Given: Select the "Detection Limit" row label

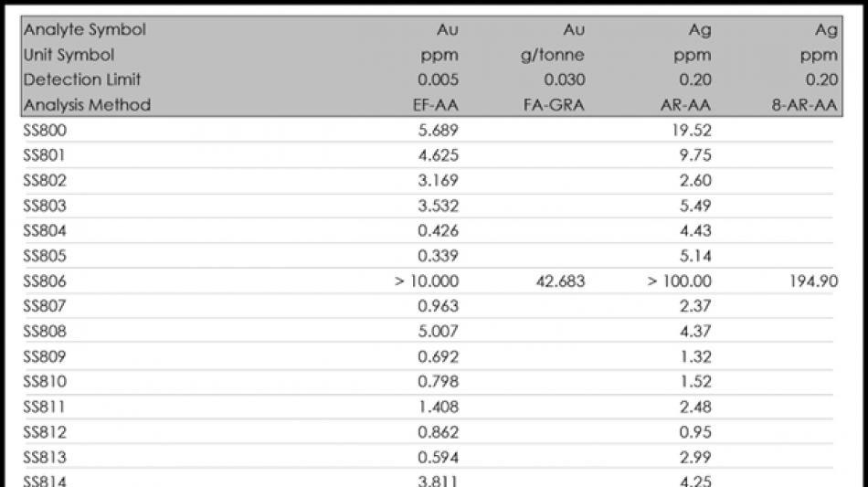Looking at the screenshot, I should pyautogui.click(x=82, y=79).
